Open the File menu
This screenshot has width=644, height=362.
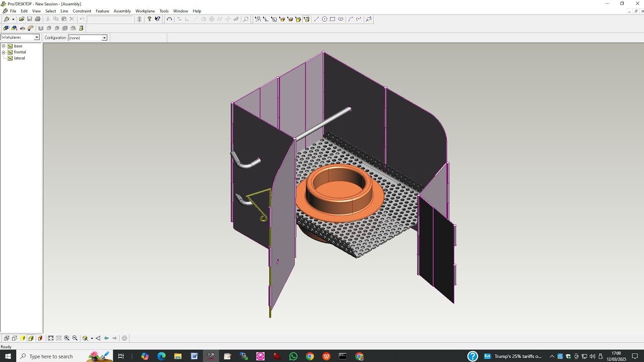(x=13, y=11)
